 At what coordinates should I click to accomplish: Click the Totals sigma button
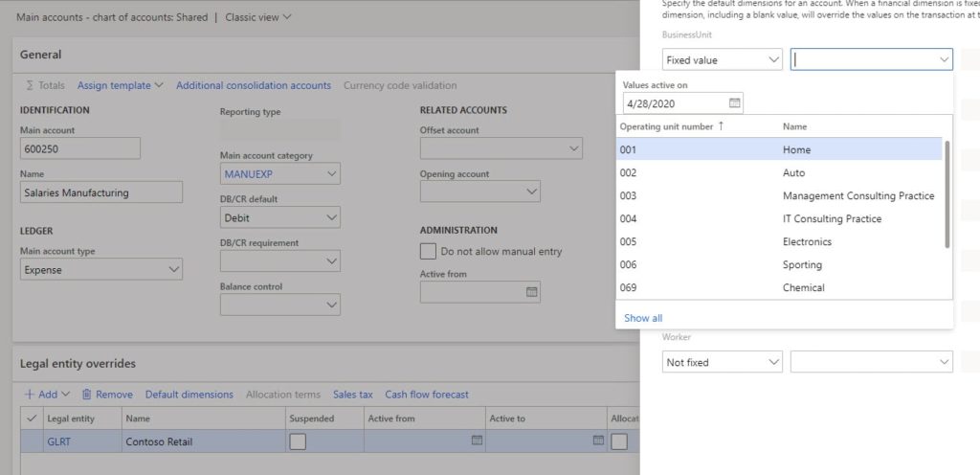click(x=45, y=85)
